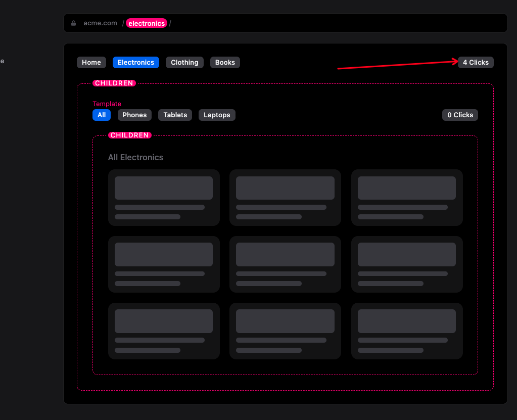
Task: Open the bottom-left product card
Action: click(164, 331)
